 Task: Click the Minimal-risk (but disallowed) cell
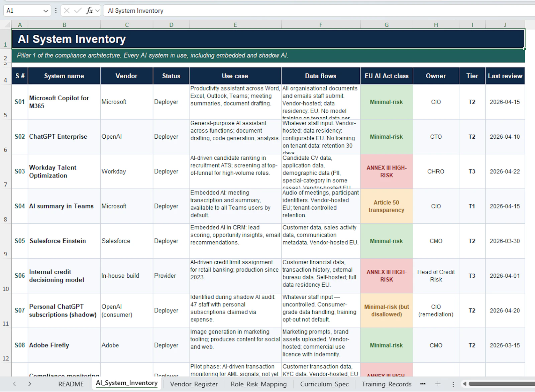(387, 310)
